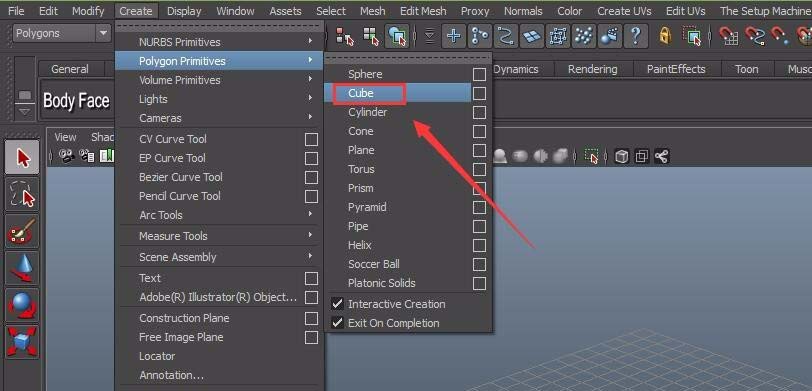The width and height of the screenshot is (812, 391).
Task: Toggle the rendering selection mask icon
Action: tap(610, 36)
